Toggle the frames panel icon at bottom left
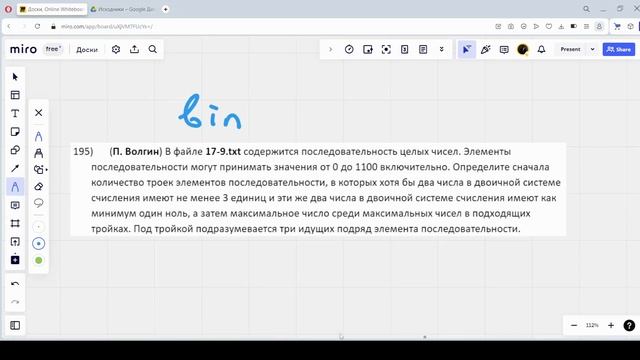The width and height of the screenshot is (640, 360). 15,325
